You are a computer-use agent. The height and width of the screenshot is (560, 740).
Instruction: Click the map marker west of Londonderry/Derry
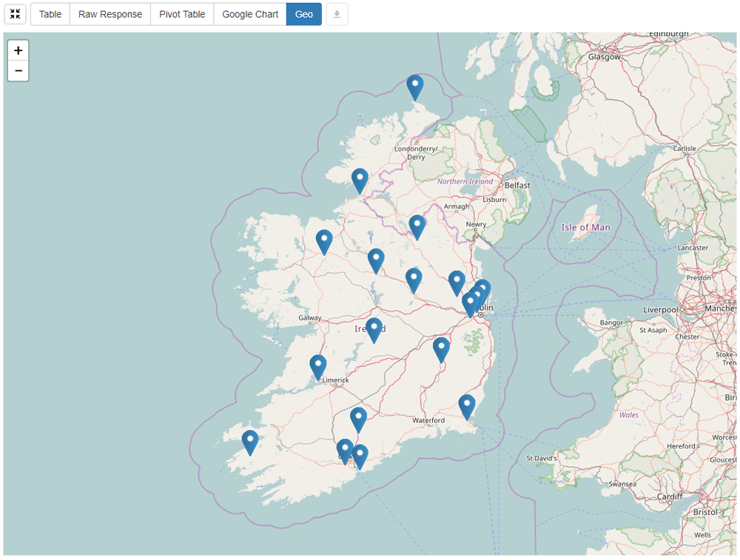(x=360, y=182)
